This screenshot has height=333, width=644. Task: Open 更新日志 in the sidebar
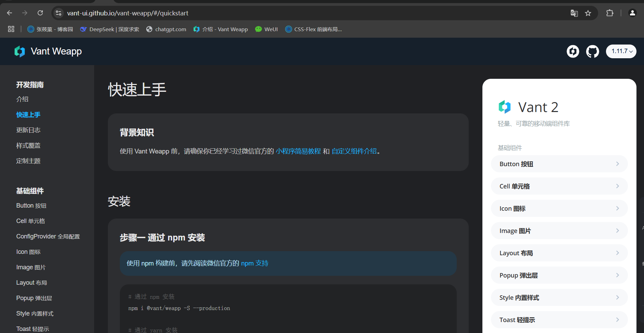[x=28, y=130]
